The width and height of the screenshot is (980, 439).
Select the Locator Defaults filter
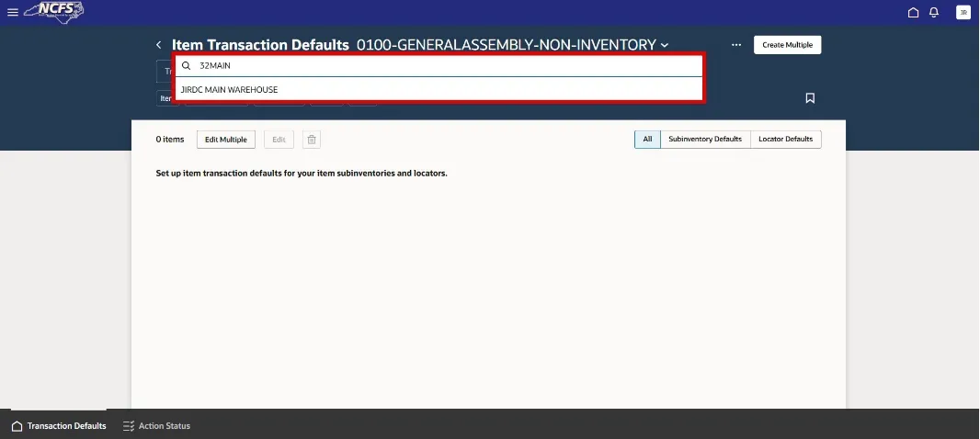click(x=786, y=140)
